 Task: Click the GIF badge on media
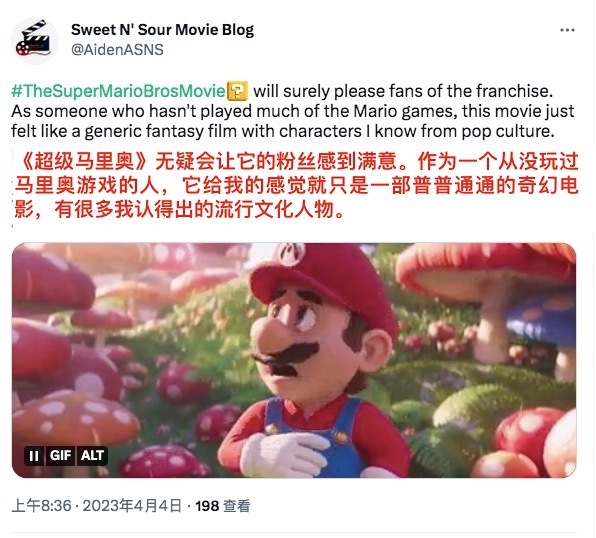60,455
